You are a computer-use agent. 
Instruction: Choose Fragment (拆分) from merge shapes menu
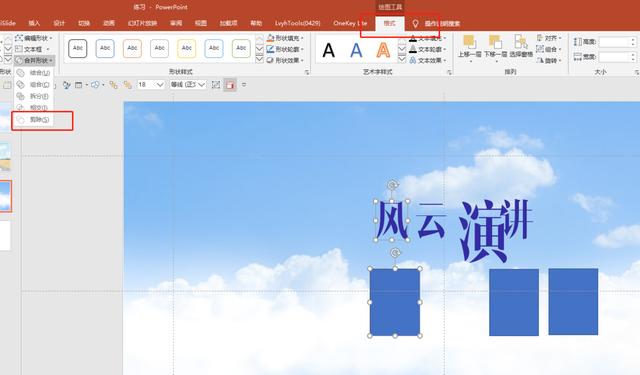point(34,96)
